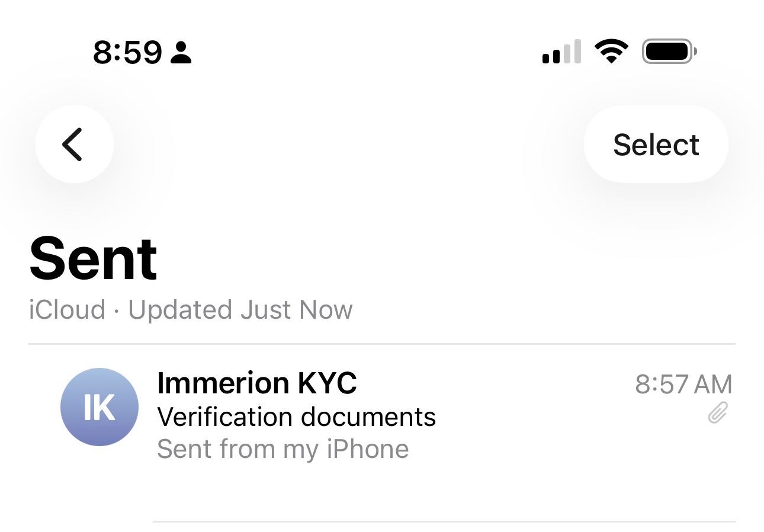The width and height of the screenshot is (764, 532).
Task: Tap the 8:57 AM message timestamp
Action: tap(683, 384)
